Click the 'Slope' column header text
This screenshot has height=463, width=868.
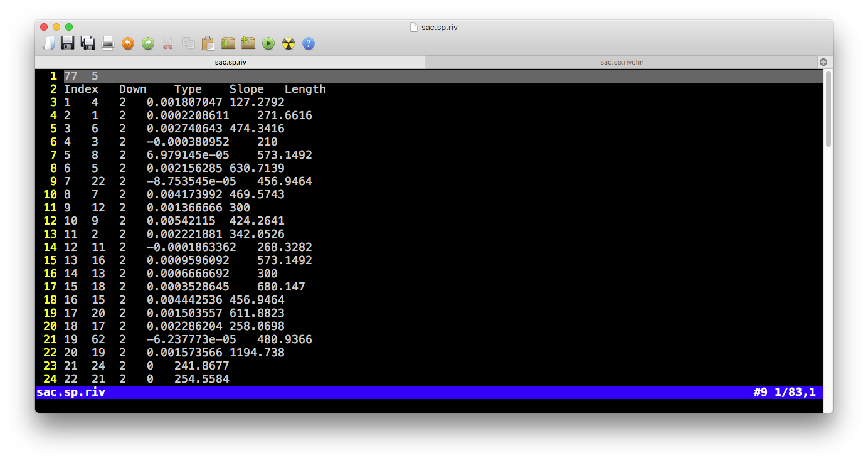tap(246, 89)
